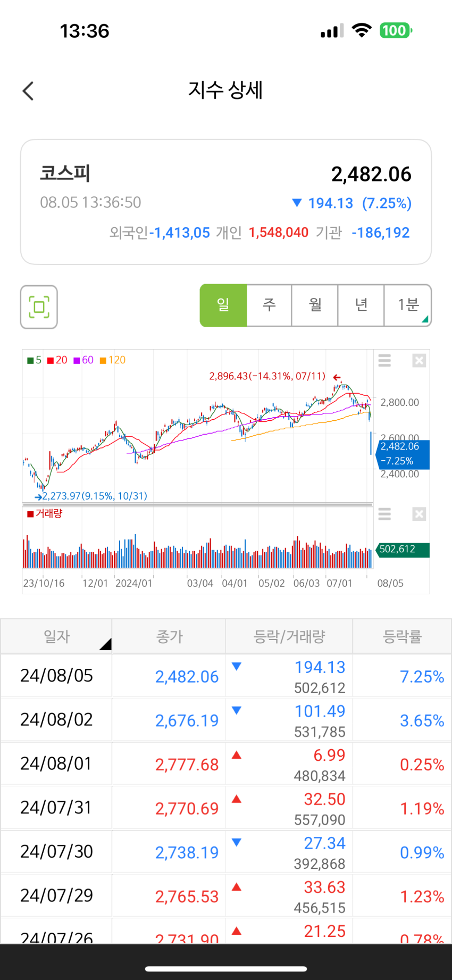
Task: Tap the battery indicator in status bar
Action: (x=396, y=30)
